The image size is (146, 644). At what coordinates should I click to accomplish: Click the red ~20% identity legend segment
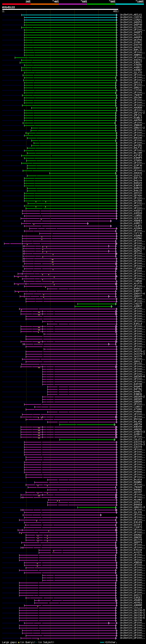click(16, 4)
